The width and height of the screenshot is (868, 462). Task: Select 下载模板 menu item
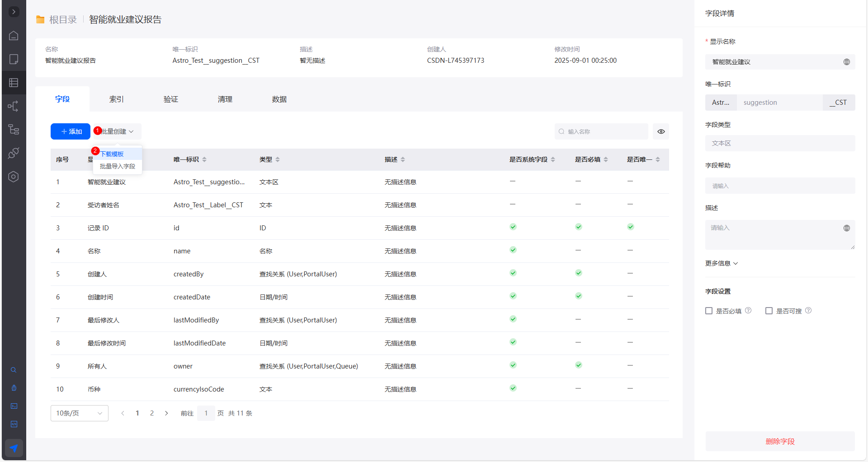(118, 154)
